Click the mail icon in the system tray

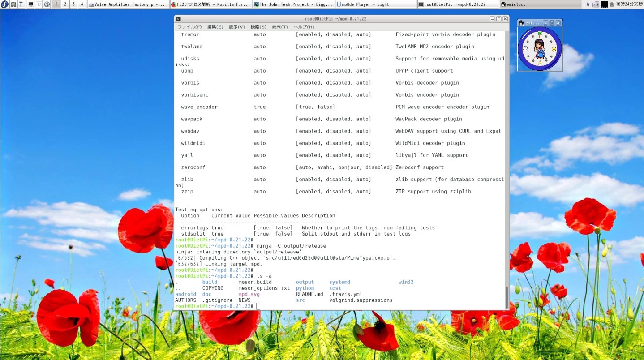(x=612, y=4)
